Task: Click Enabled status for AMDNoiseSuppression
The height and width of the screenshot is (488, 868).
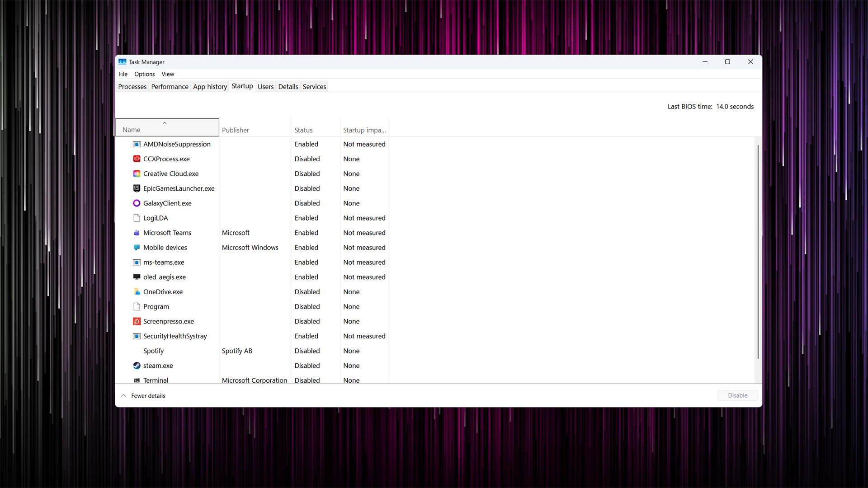Action: [x=307, y=144]
